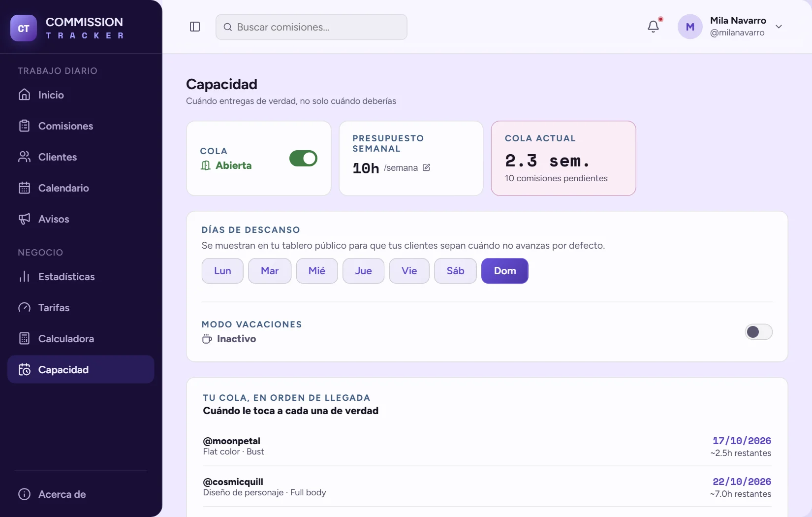Viewport: 812px width, 517px height.
Task: Click the Tarifas gauge icon
Action: click(x=24, y=307)
